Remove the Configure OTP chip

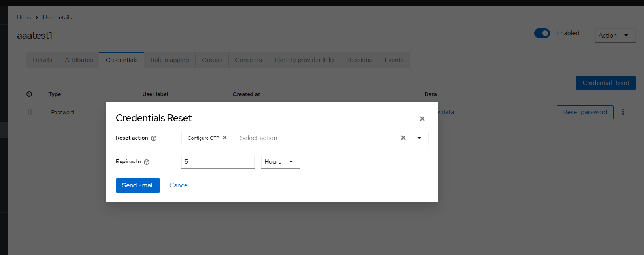(x=225, y=138)
